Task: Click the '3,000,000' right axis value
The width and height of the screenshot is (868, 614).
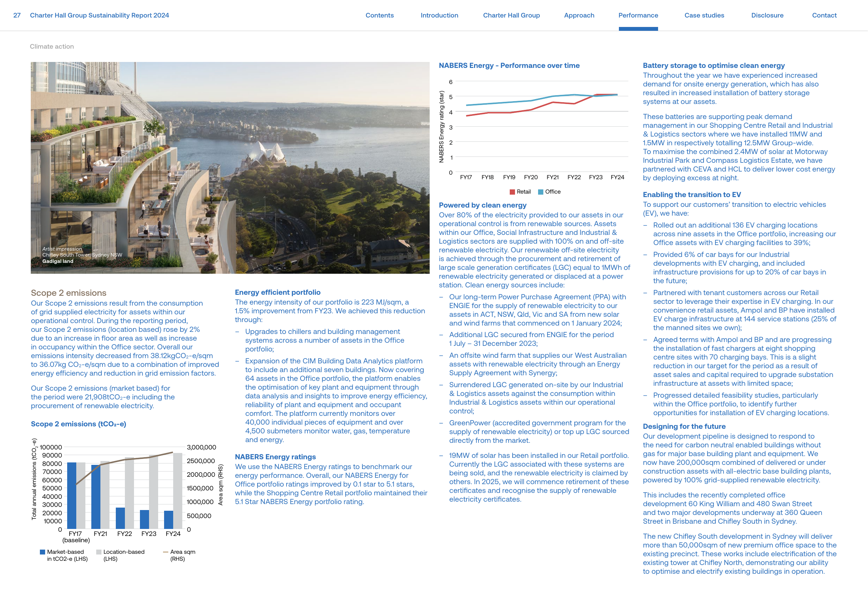Action: [202, 447]
